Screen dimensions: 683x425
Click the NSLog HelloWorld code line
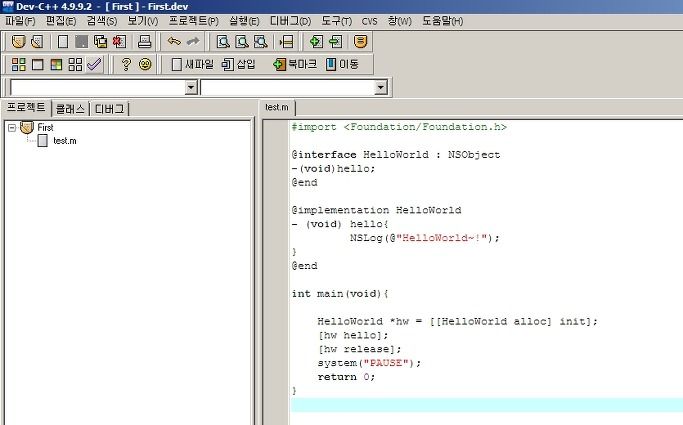click(425, 238)
